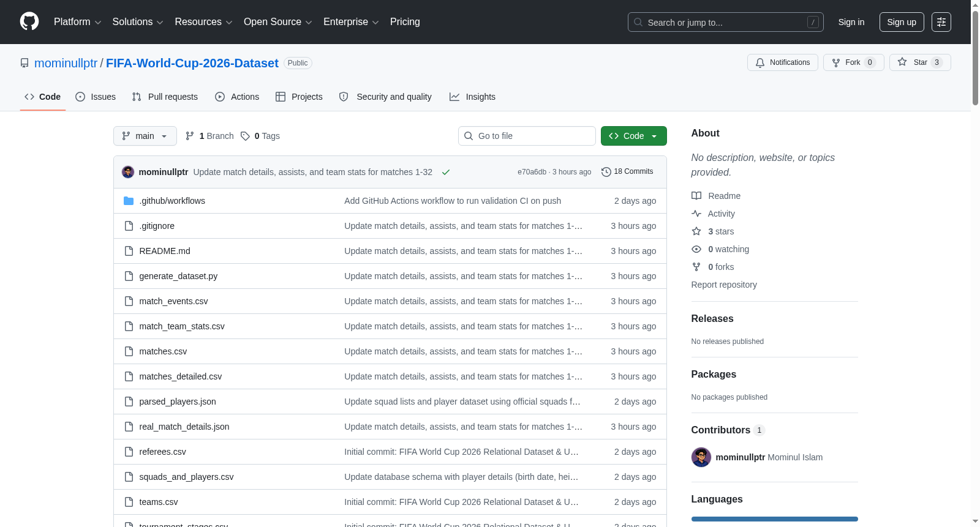Click the .github/workflows folder icon

(129, 201)
